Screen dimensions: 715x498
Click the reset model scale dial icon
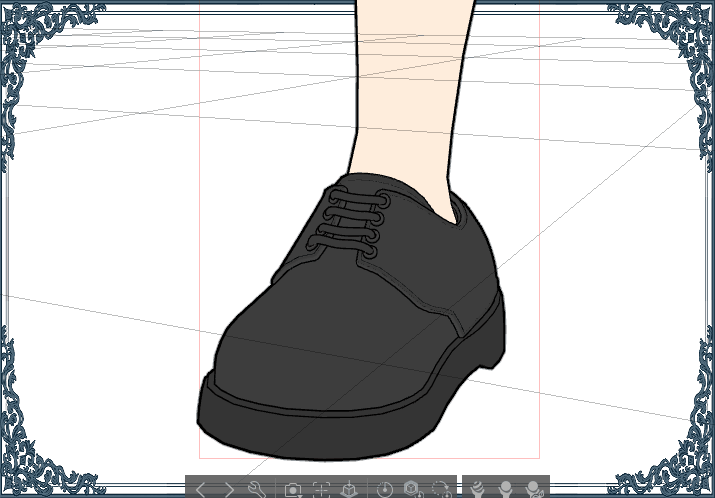click(x=385, y=490)
